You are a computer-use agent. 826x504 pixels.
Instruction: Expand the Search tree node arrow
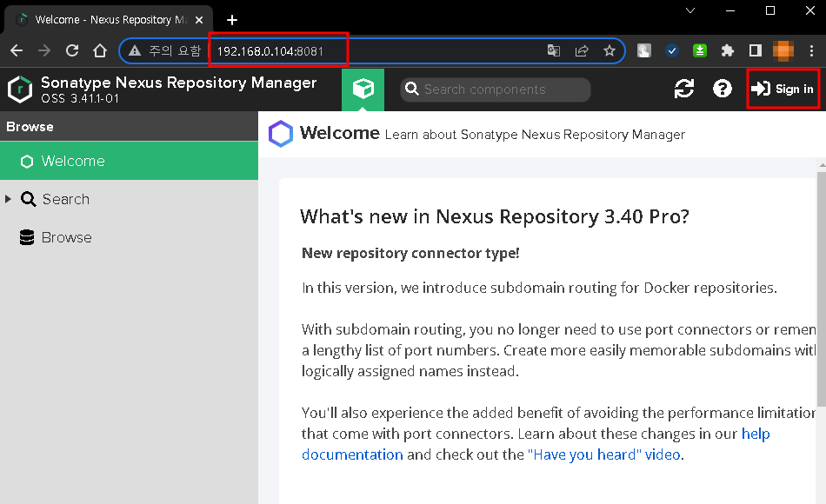pos(8,199)
